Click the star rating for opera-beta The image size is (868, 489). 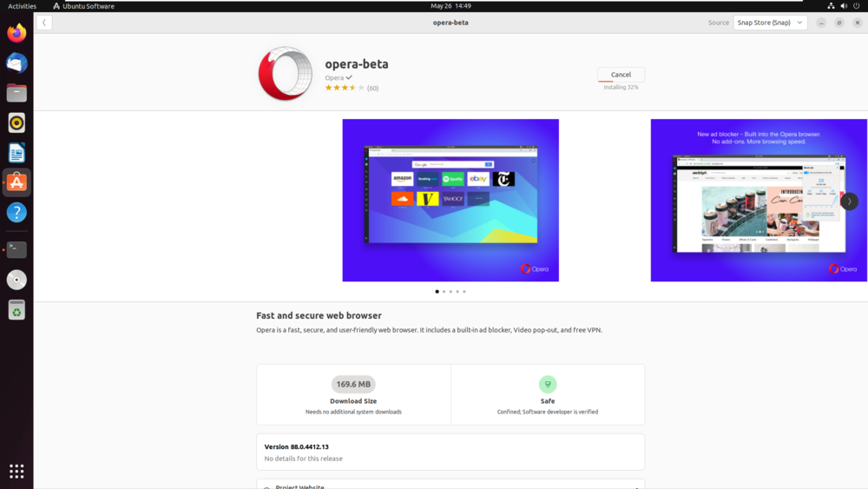pyautogui.click(x=345, y=88)
